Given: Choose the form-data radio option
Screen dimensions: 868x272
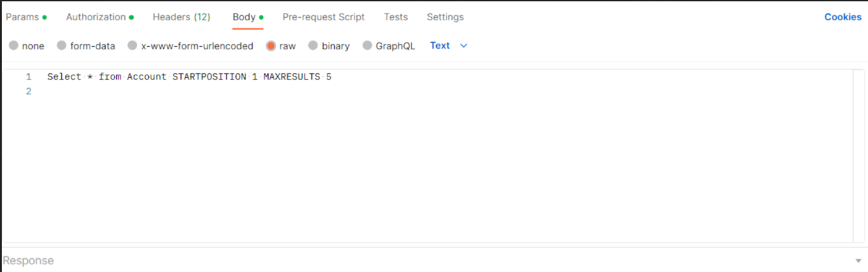Looking at the screenshot, I should [62, 46].
